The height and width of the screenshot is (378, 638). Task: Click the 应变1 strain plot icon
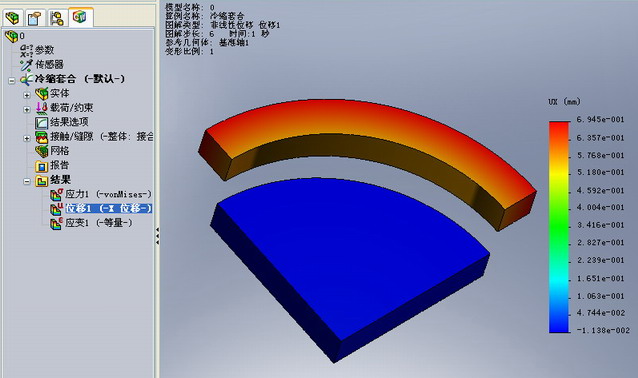[57, 223]
